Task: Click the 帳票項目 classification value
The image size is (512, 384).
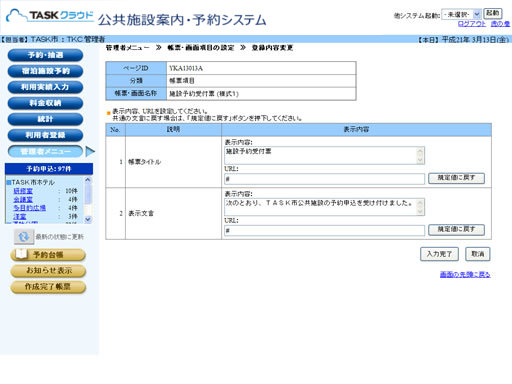Action: pyautogui.click(x=182, y=81)
